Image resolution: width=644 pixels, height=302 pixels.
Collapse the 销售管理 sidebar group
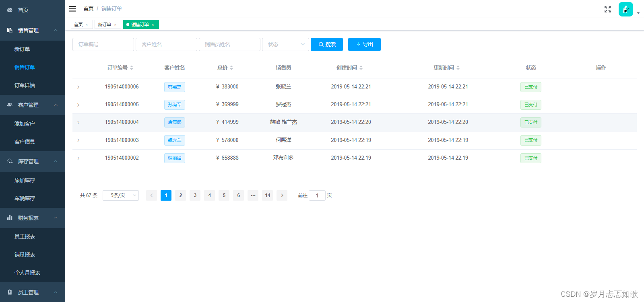56,30
